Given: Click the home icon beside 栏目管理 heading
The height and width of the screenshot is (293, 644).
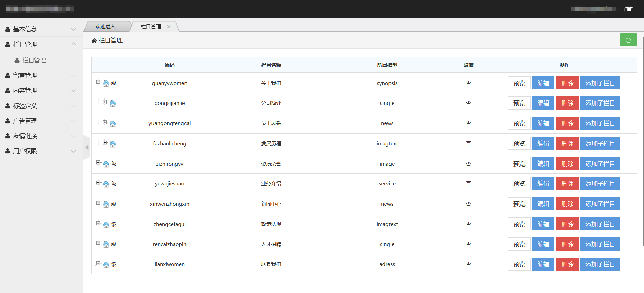Looking at the screenshot, I should click(94, 40).
